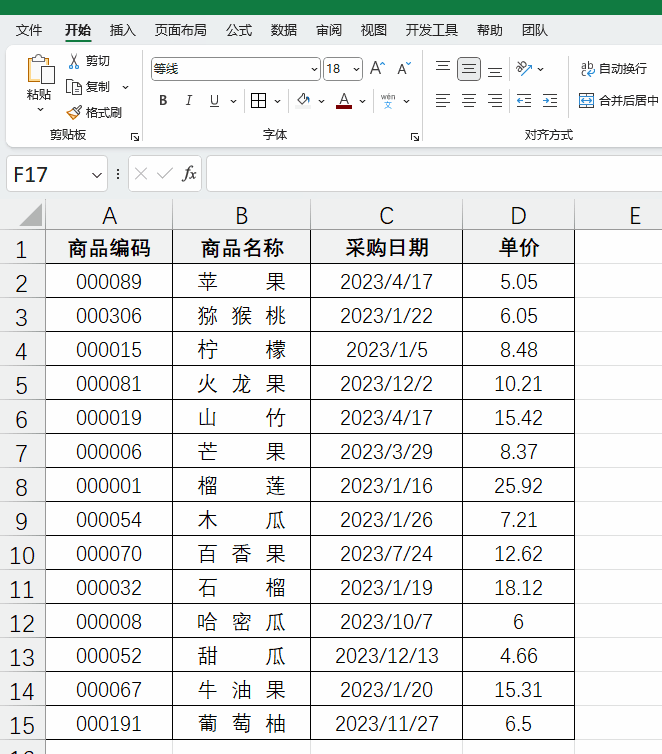Open the font size dropdown
Screen dimensions: 662x754
coord(356,69)
